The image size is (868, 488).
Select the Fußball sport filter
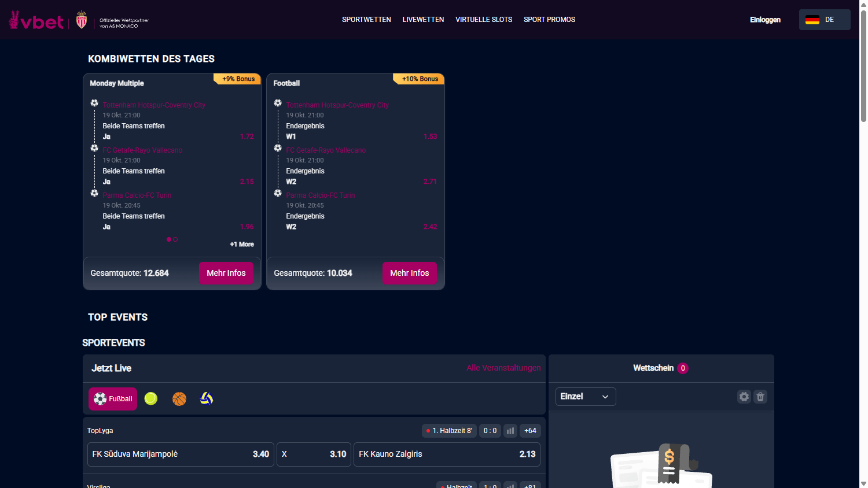[113, 399]
